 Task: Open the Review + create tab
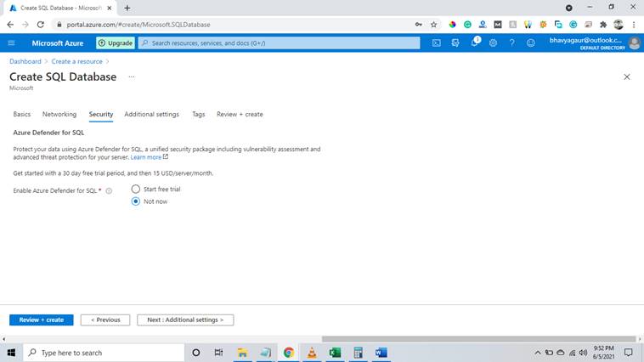[x=240, y=114]
